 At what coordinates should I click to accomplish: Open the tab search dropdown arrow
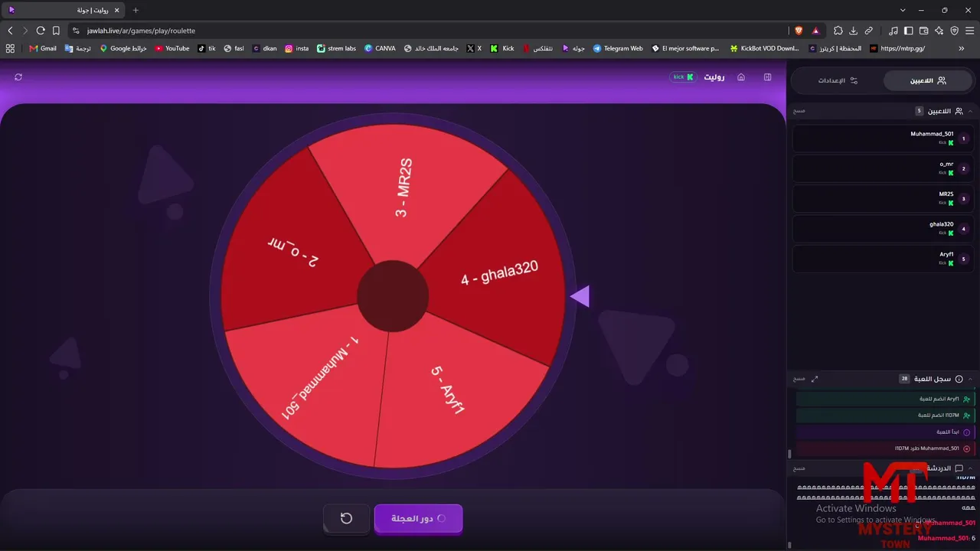903,10
